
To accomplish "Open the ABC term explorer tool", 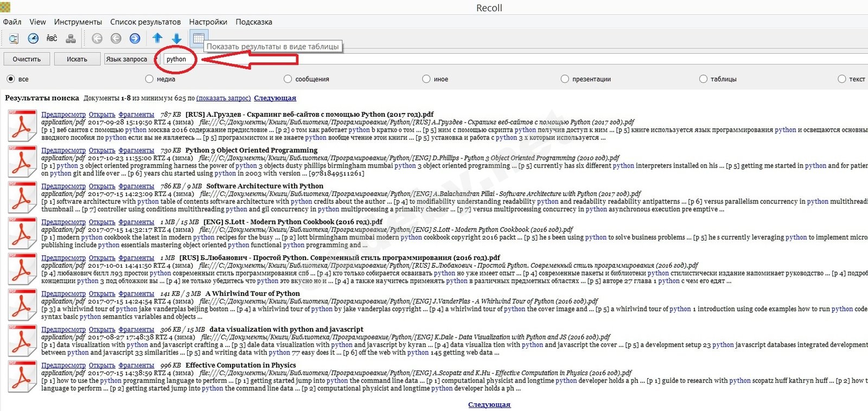I will click(52, 39).
